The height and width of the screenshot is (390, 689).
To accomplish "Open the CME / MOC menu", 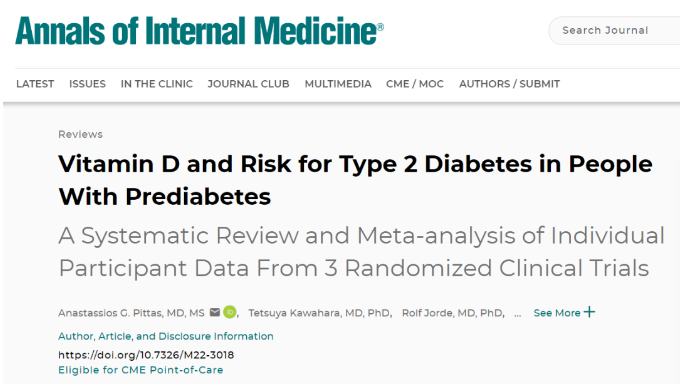I will tap(415, 84).
